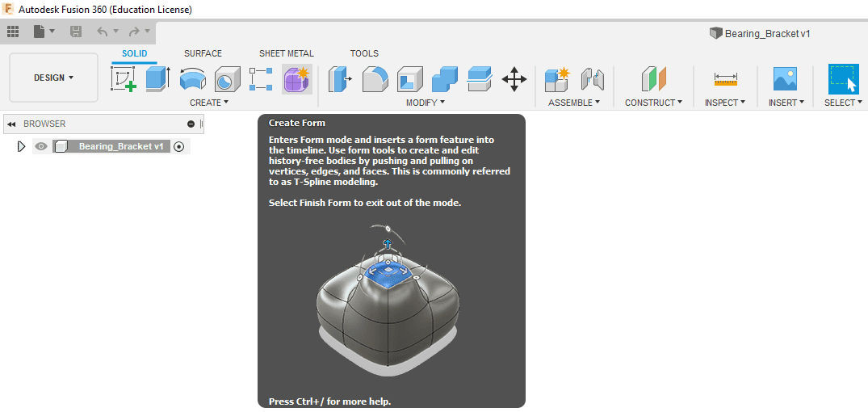Click the Create Sketch tool icon

[123, 79]
